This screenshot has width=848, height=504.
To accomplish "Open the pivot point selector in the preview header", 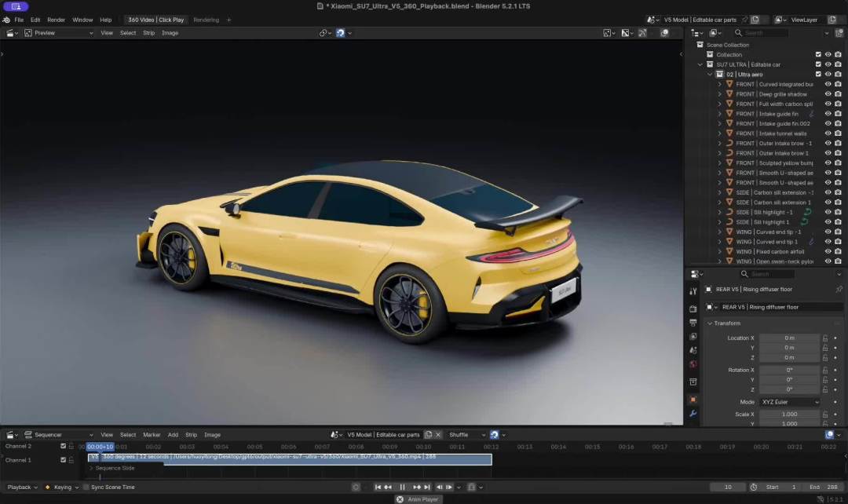I will tap(324, 33).
